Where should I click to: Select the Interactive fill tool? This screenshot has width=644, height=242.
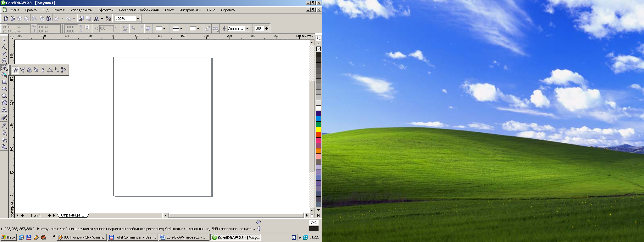coord(4,146)
